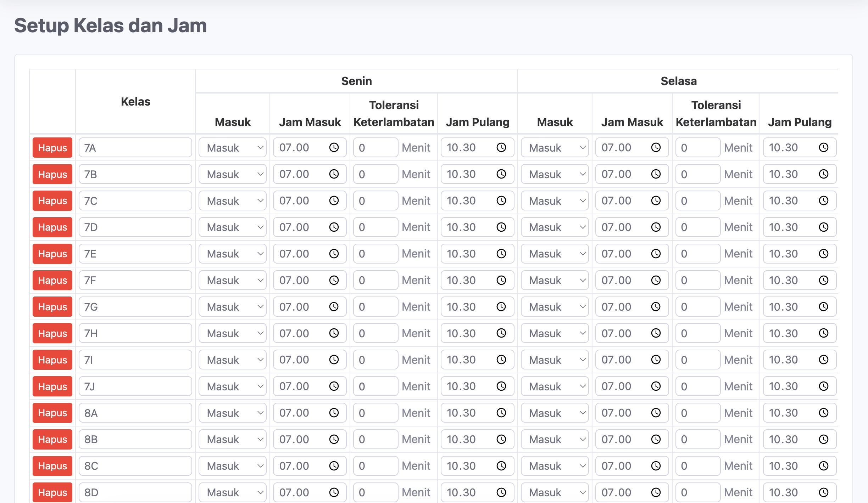This screenshot has height=503, width=868.
Task: Open Selasa Masuk dropdown for class 7C
Action: click(555, 200)
